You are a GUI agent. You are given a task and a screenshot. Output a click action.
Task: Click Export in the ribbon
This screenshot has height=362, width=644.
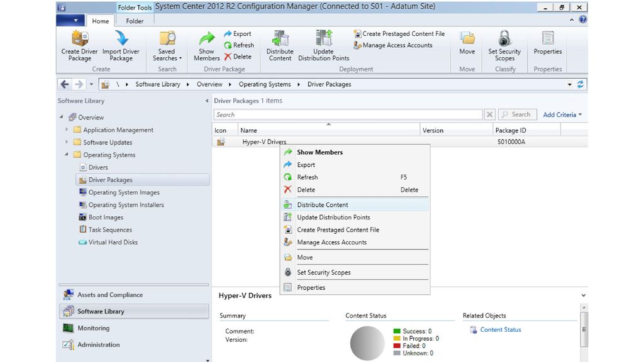click(238, 34)
